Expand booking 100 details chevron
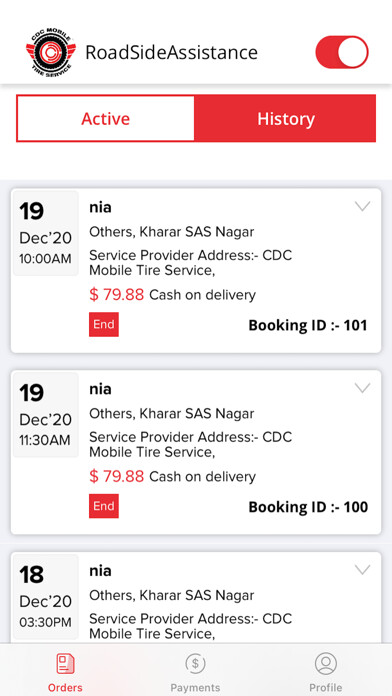The image size is (392, 696). [x=363, y=388]
